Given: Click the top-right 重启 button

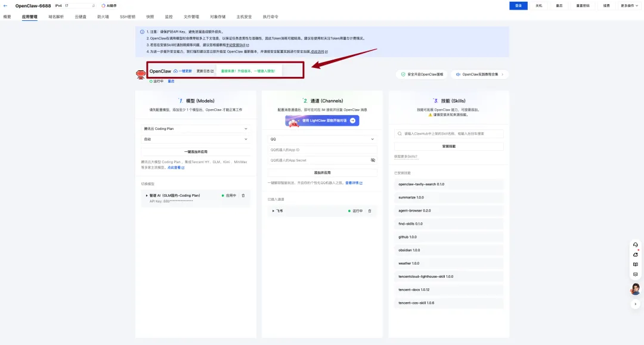Looking at the screenshot, I should pos(559,6).
